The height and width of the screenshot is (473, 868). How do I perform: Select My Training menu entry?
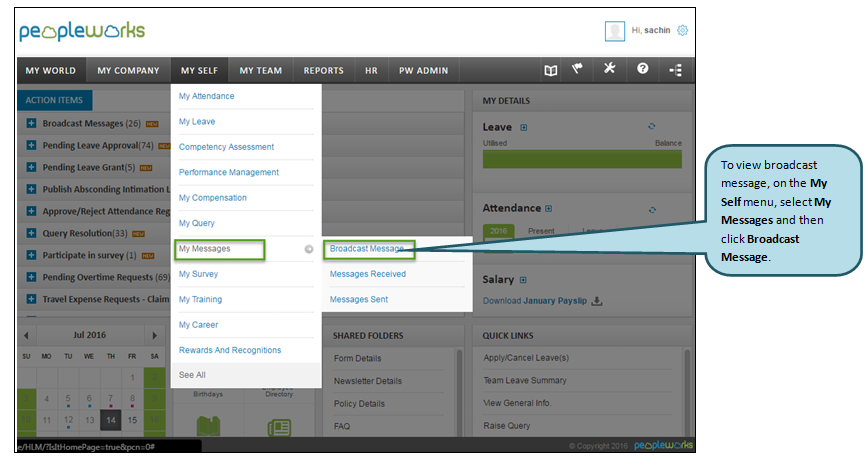(x=200, y=300)
